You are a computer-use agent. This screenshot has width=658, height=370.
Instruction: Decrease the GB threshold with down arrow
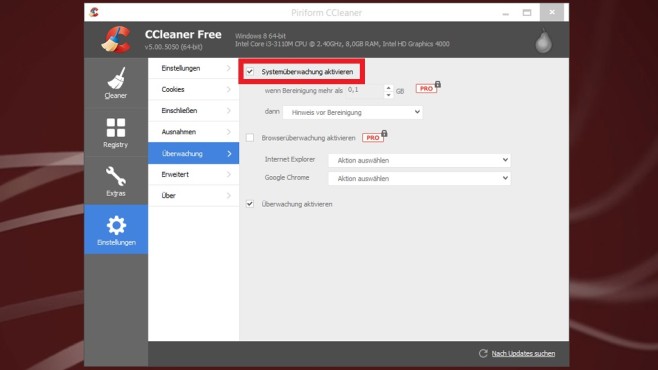[x=389, y=95]
